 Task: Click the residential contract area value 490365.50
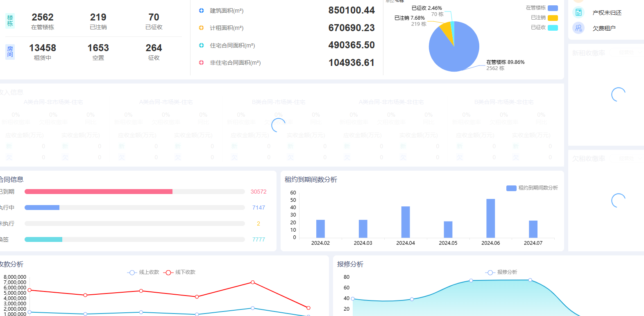tap(351, 45)
